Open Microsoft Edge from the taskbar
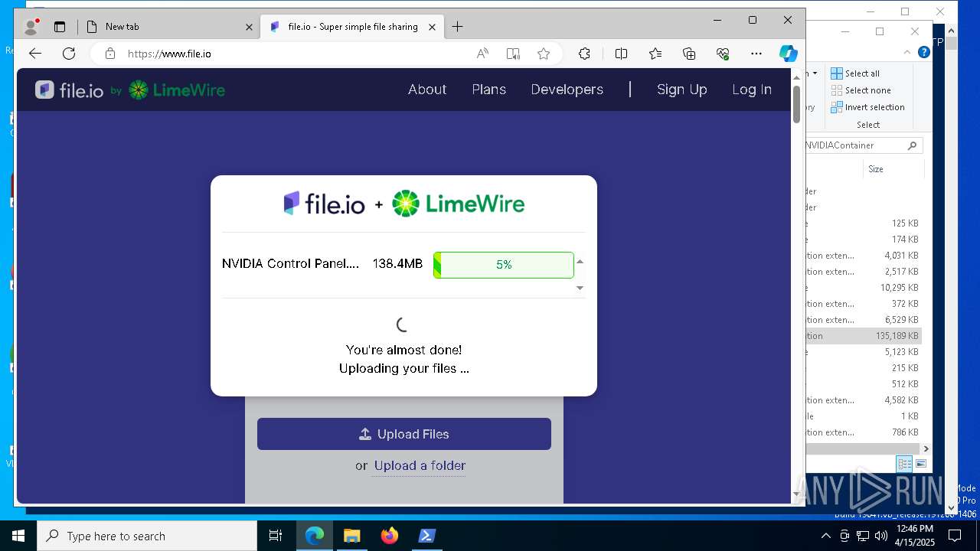The image size is (980, 551). (x=315, y=536)
